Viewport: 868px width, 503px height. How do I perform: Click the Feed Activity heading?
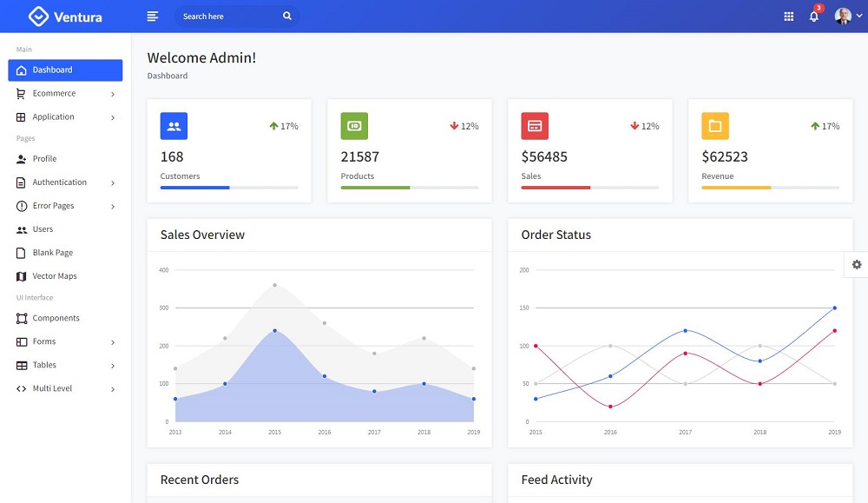tap(556, 480)
